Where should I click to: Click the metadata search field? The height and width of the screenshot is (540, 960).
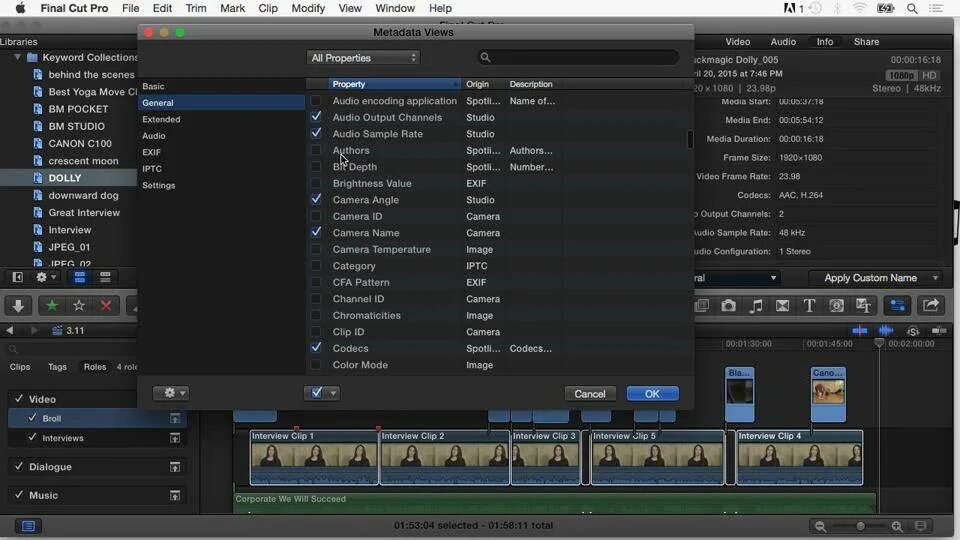(578, 58)
